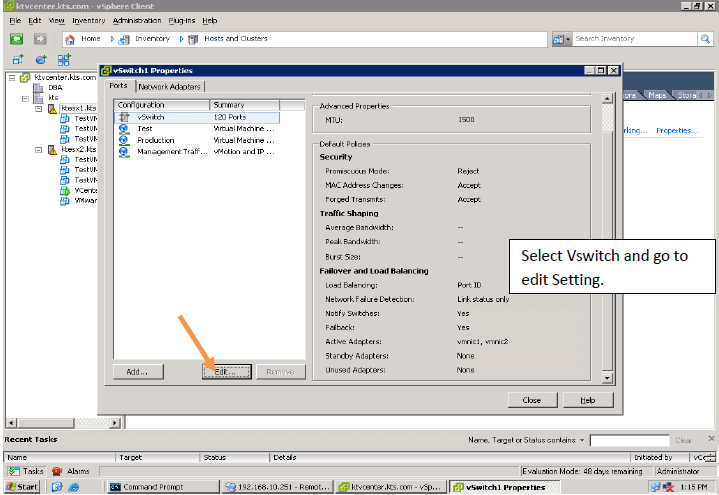Collapse the ktvcenter.kts.com tree node
Viewport: 719px width, 495px height.
12,78
